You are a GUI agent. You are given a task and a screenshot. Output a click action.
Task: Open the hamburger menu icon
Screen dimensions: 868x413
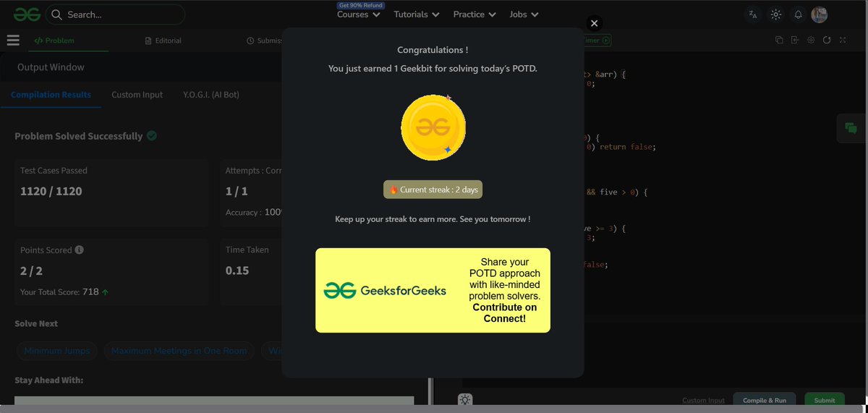tap(13, 41)
